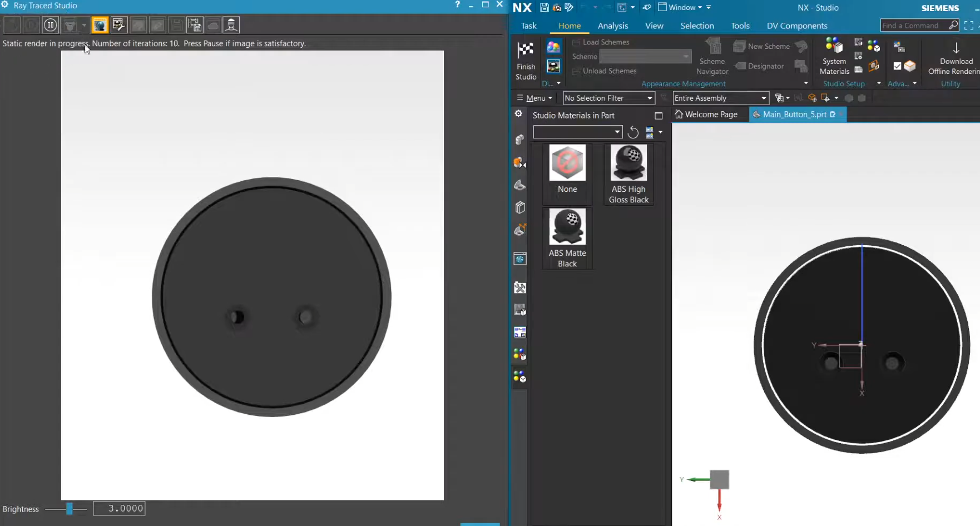Open the orange selection priority cube icon
980x526 pixels.
point(812,98)
